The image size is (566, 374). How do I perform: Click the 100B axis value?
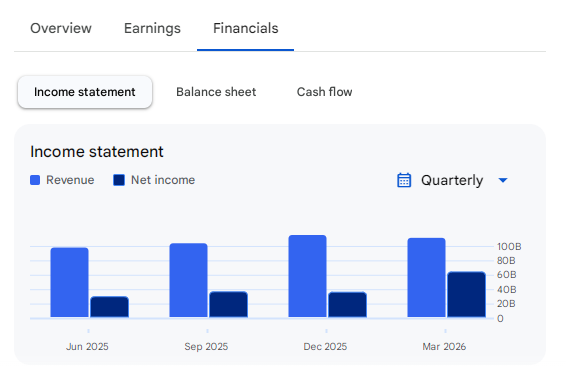click(509, 247)
